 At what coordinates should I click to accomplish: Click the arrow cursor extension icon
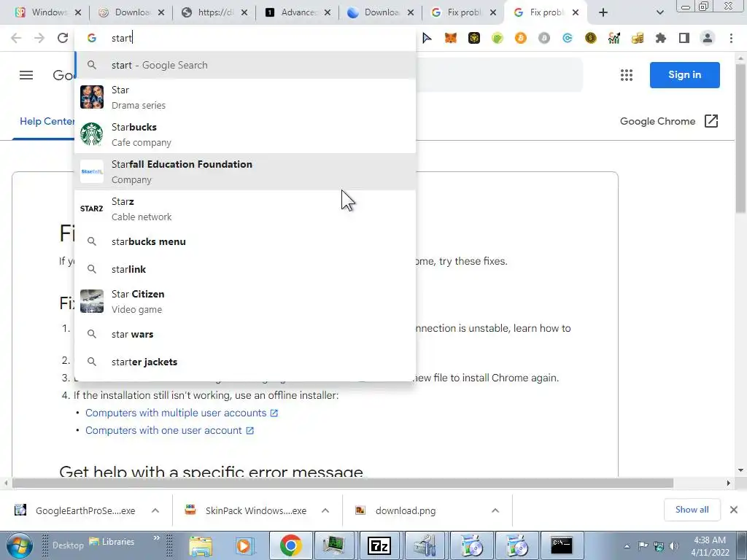427,38
